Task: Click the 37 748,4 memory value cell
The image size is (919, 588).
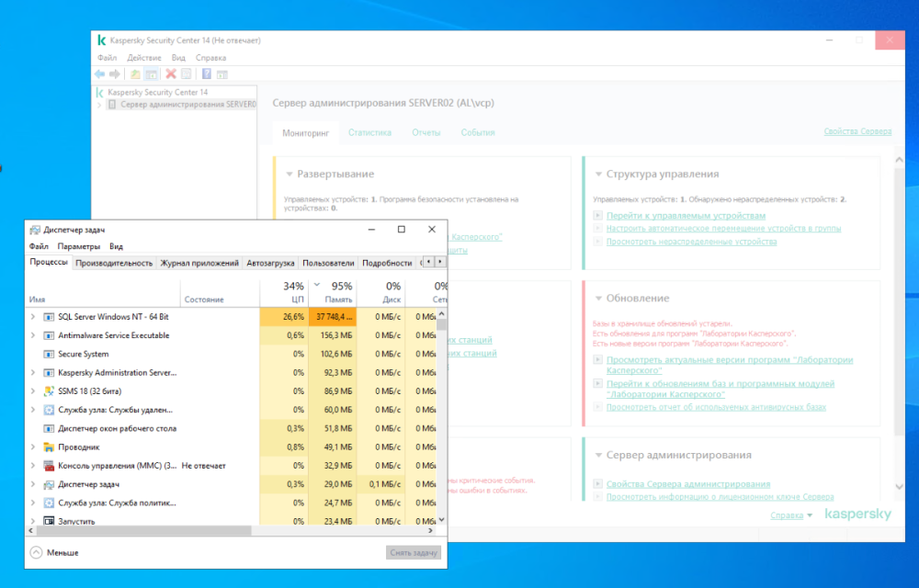Action: [333, 317]
